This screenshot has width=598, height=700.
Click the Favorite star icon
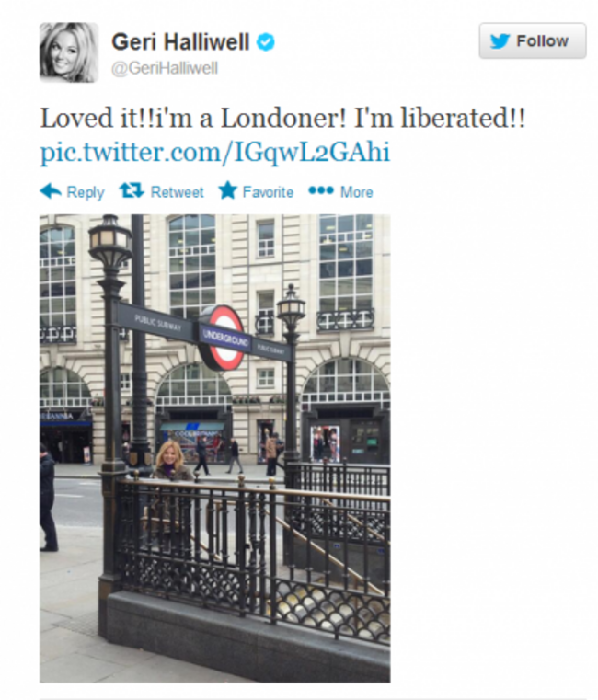coord(227,190)
